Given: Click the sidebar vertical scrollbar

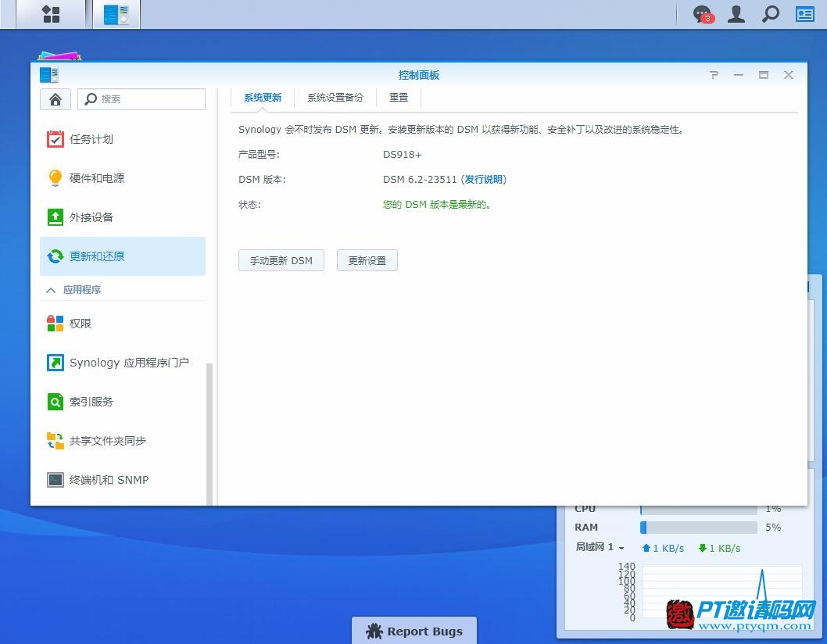Looking at the screenshot, I should pos(209,434).
